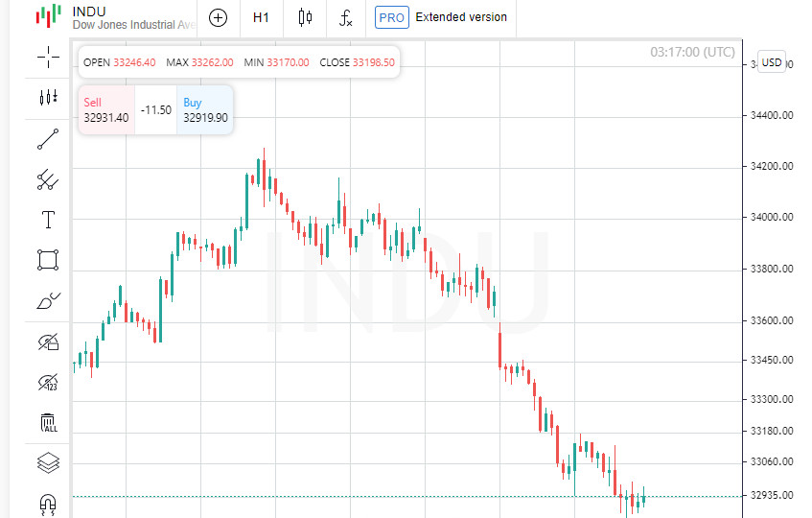Click the compare/add symbol plus icon
This screenshot has height=518, width=812.
219,17
